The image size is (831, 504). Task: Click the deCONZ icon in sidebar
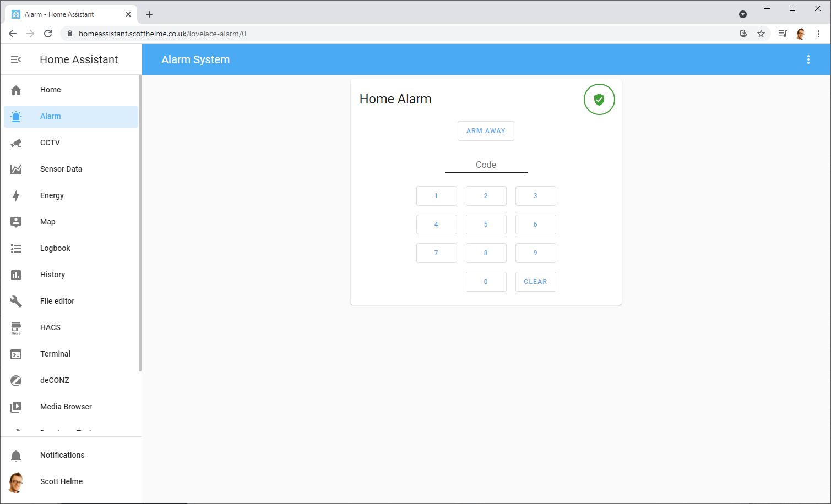[16, 381]
